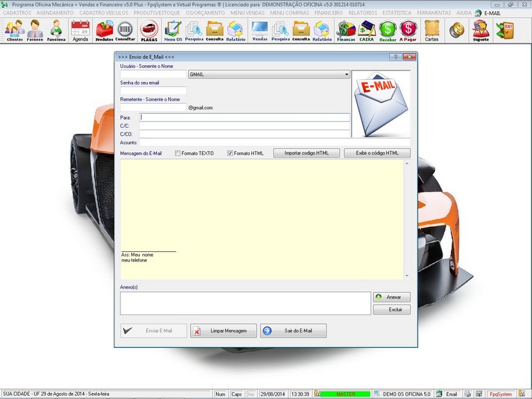Click the C/CO input field
532x399 pixels.
tap(245, 134)
